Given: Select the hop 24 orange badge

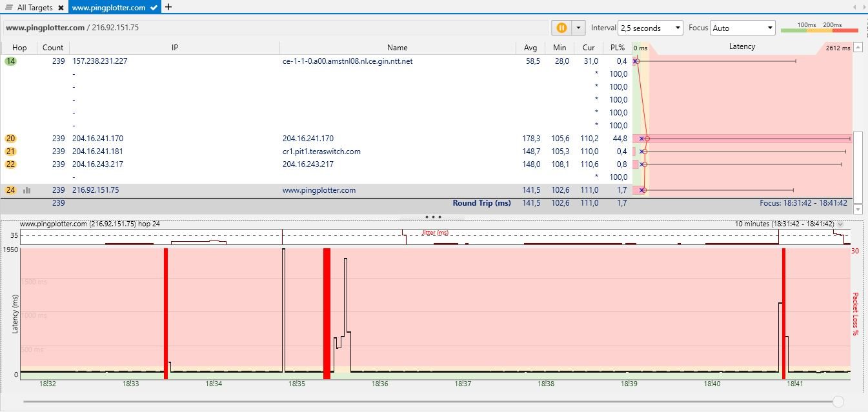Looking at the screenshot, I should coord(10,190).
